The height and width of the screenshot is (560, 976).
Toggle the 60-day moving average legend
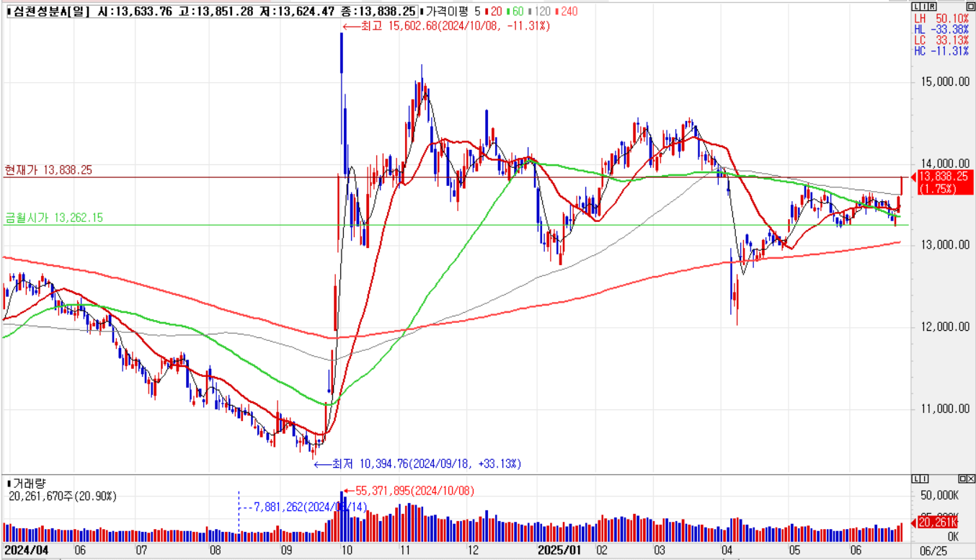coord(515,12)
